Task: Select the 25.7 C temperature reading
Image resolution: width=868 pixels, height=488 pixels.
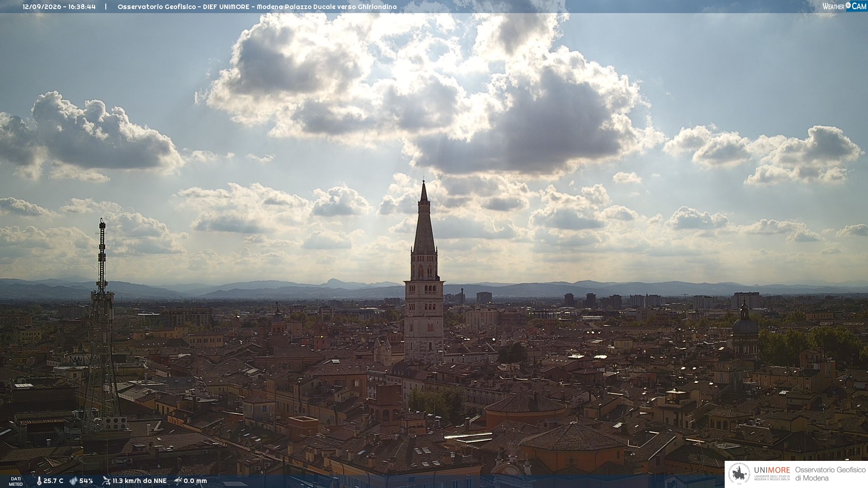Action: click(53, 481)
